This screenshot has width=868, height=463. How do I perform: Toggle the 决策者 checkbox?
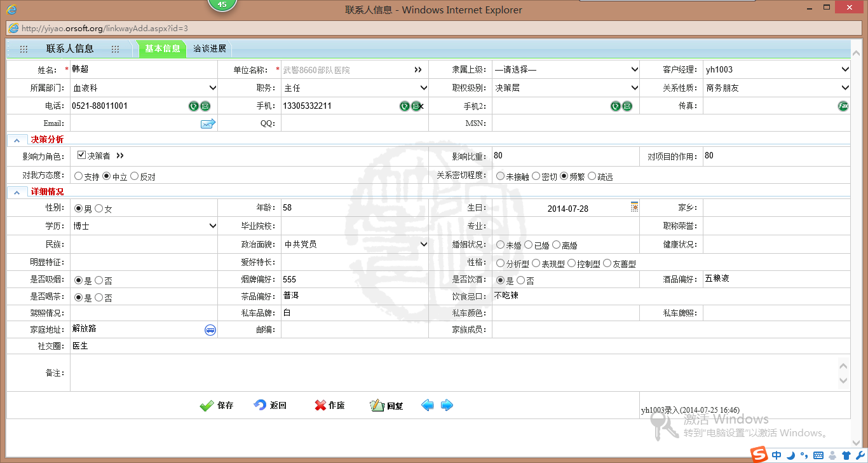click(x=81, y=155)
